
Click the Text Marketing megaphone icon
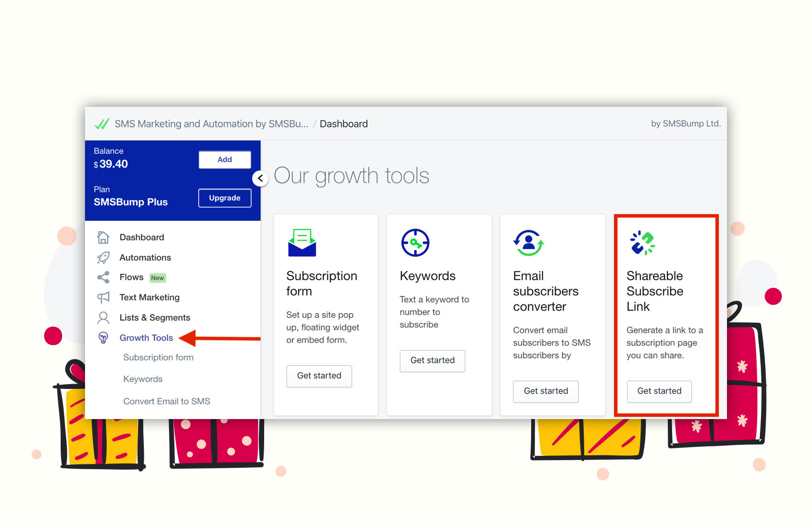point(103,297)
